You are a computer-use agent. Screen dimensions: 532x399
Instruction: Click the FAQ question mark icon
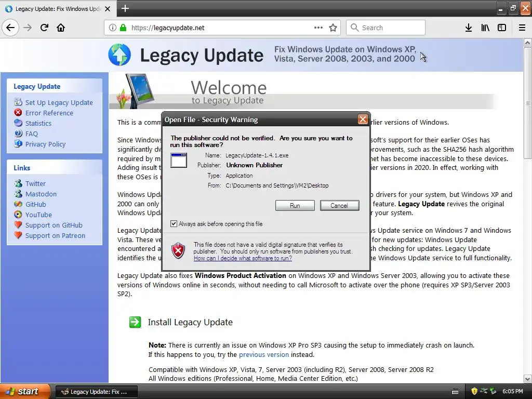(x=18, y=134)
